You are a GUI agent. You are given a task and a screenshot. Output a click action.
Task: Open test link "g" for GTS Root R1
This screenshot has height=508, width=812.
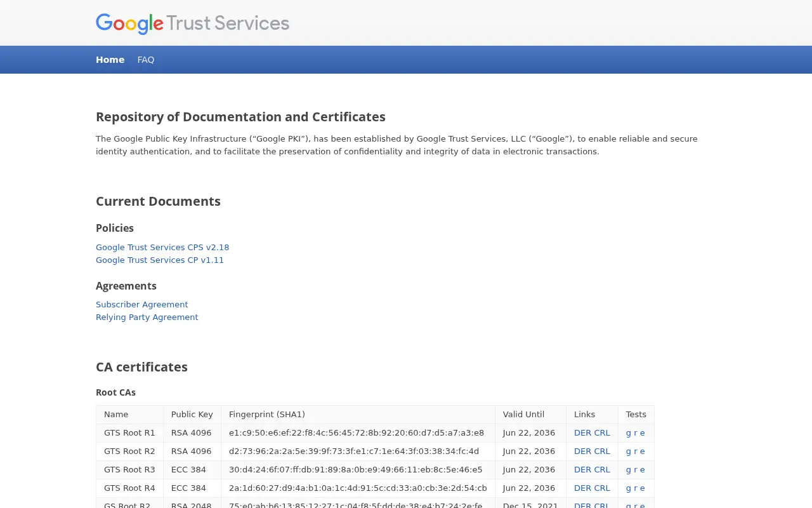click(x=629, y=433)
